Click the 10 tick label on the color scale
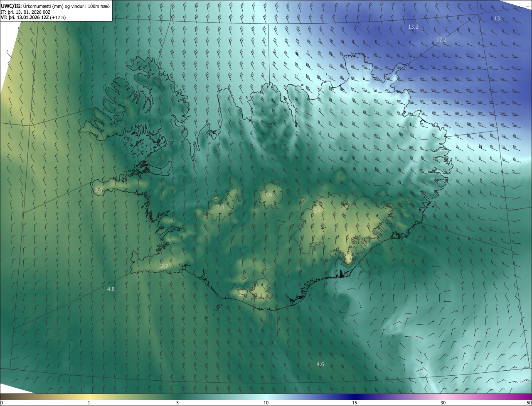Screen dimensions: 532x406 point(266,403)
